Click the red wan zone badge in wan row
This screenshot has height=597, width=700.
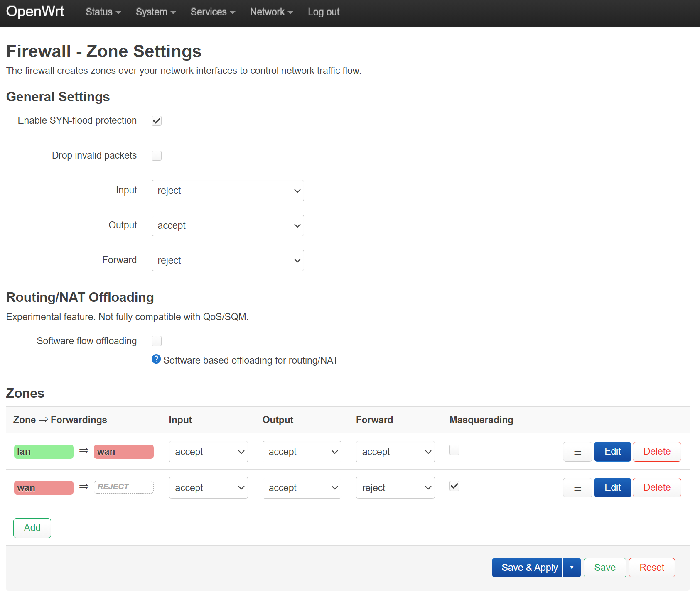click(x=44, y=488)
